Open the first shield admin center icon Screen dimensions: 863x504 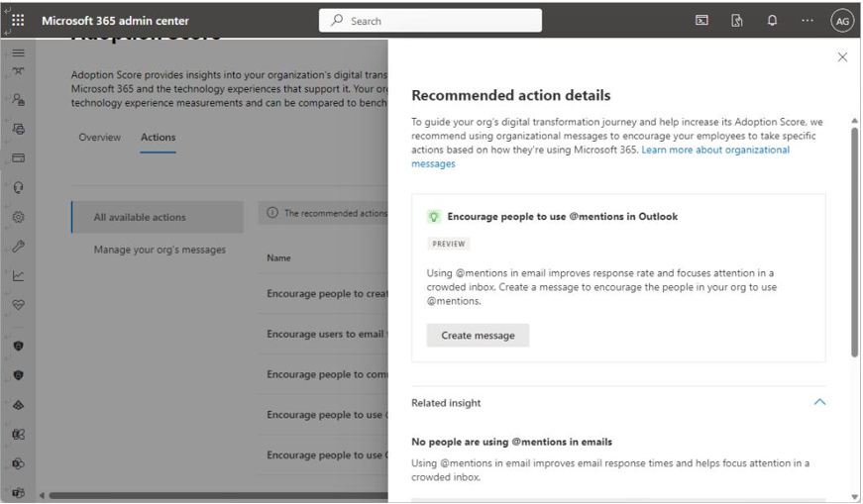coord(18,346)
